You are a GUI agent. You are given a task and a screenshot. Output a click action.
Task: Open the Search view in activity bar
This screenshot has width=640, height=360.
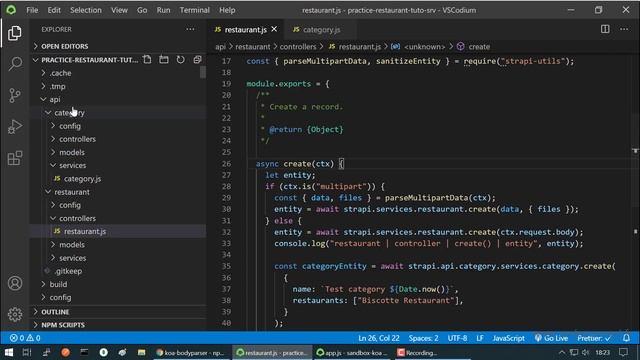coord(15,64)
